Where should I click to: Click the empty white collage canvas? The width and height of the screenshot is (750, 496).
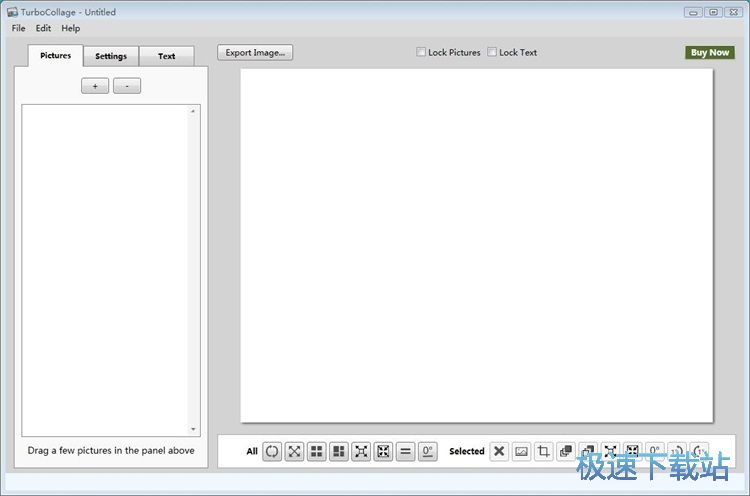[x=476, y=245]
